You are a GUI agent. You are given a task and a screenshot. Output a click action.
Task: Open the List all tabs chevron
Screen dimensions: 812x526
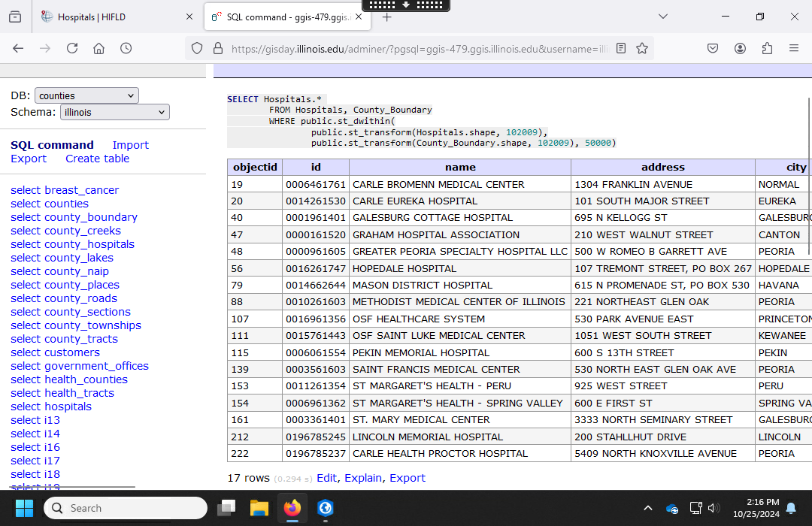pyautogui.click(x=662, y=17)
